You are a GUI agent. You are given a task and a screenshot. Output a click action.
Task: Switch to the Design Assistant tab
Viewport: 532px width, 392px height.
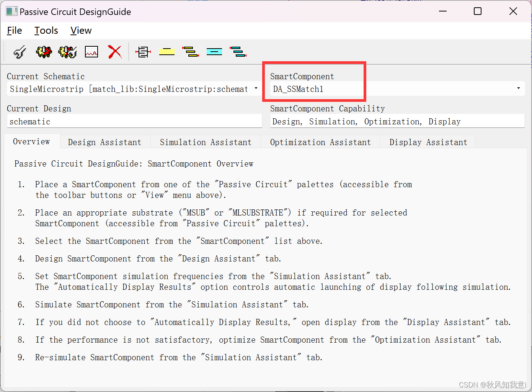[105, 142]
